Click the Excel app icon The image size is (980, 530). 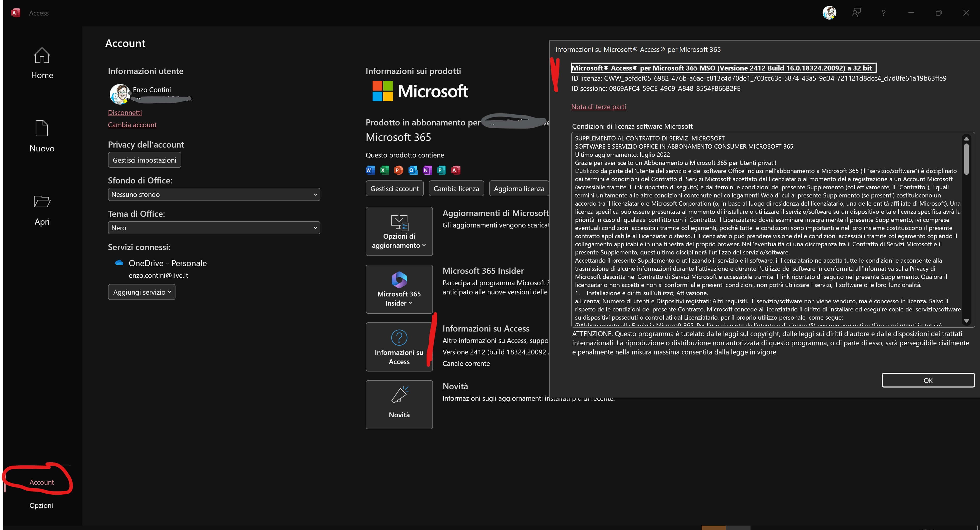[x=384, y=170]
